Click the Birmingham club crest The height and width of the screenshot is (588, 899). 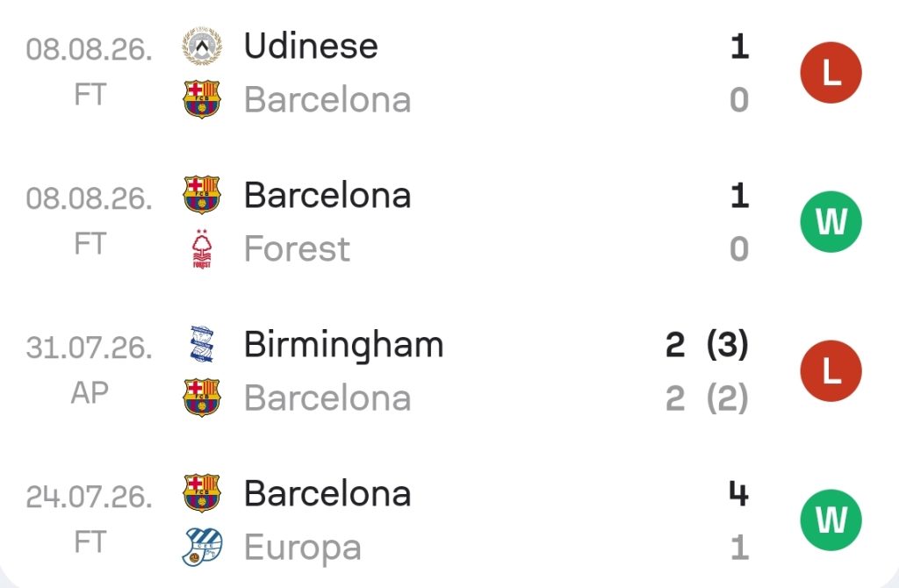point(202,344)
